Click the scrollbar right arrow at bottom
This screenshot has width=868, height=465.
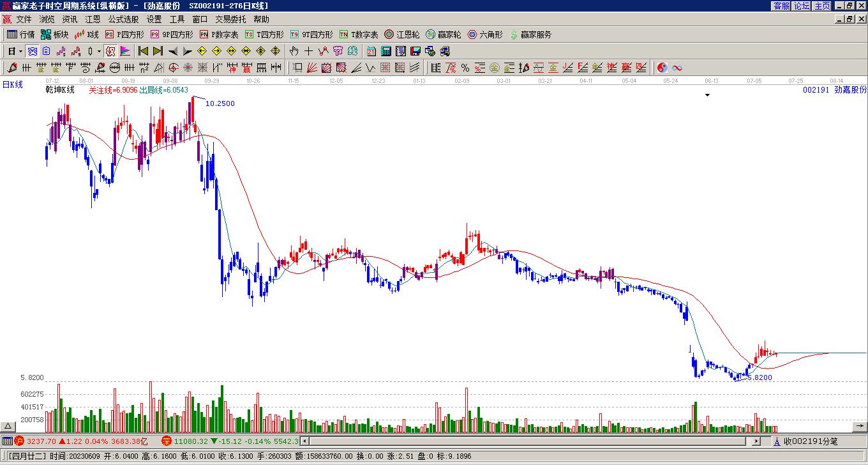756,441
